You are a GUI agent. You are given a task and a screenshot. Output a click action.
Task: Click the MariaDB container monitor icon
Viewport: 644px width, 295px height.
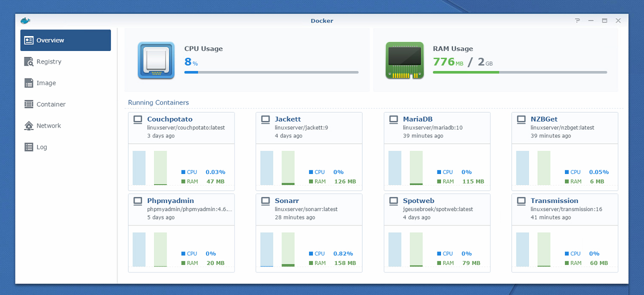pyautogui.click(x=393, y=119)
